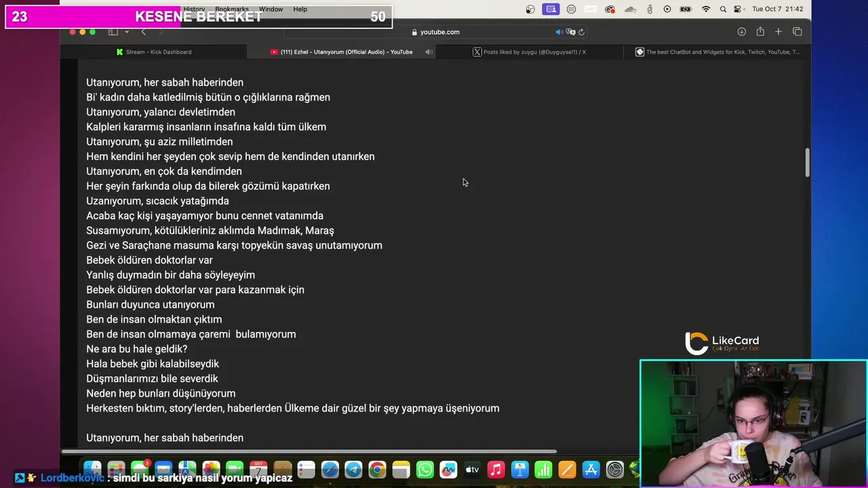868x488 pixels.
Task: Click lyric 'Neden hep bunları düşünüyorum'
Action: [161, 393]
